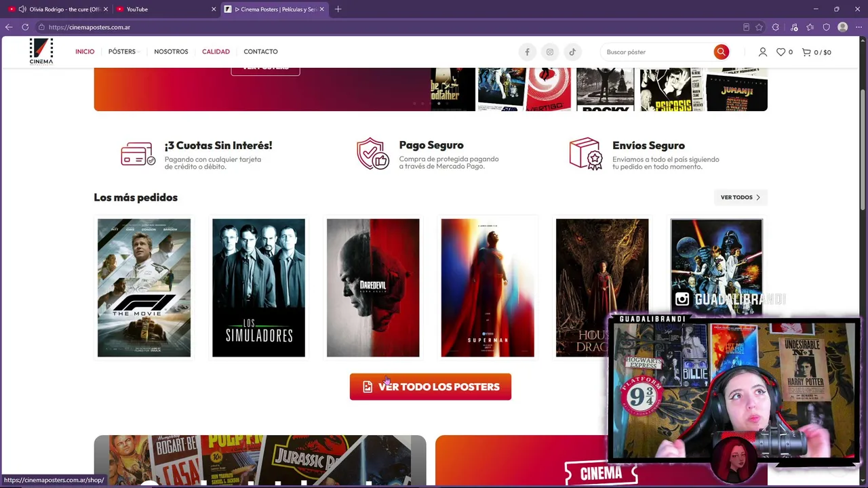Image resolution: width=868 pixels, height=488 pixels.
Task: Open the CALIDAD menu item
Action: [216, 52]
